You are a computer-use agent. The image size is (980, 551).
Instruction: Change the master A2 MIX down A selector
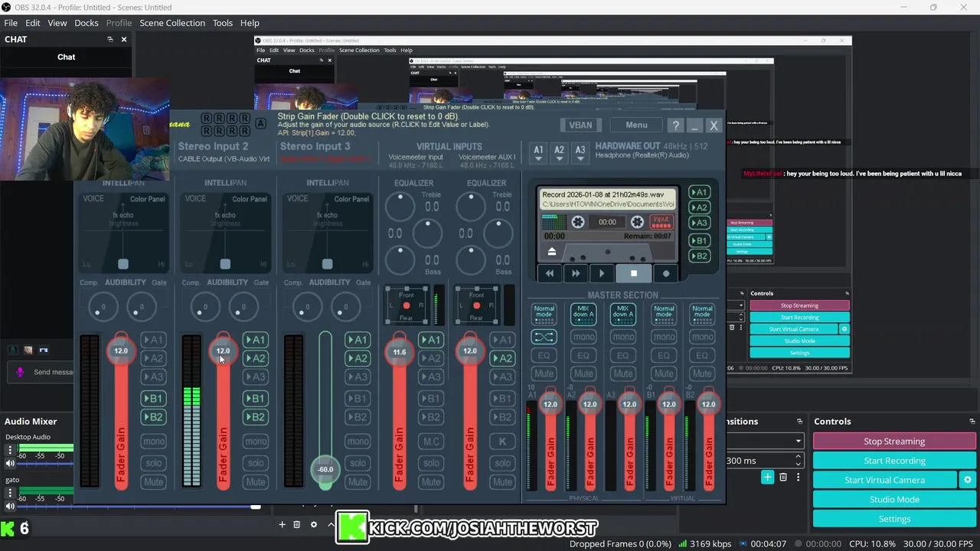(x=583, y=314)
